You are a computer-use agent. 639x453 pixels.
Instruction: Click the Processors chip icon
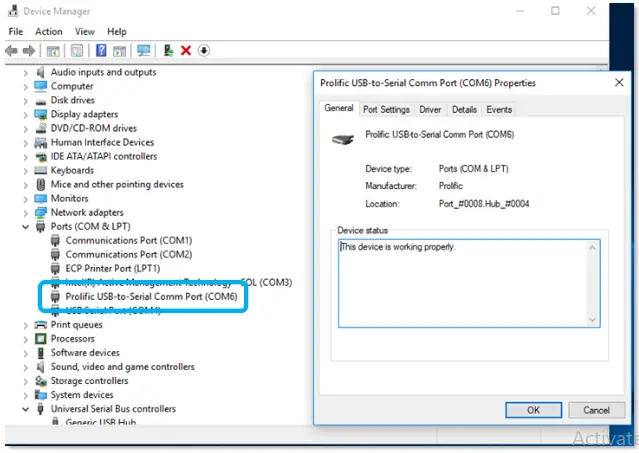coord(40,339)
